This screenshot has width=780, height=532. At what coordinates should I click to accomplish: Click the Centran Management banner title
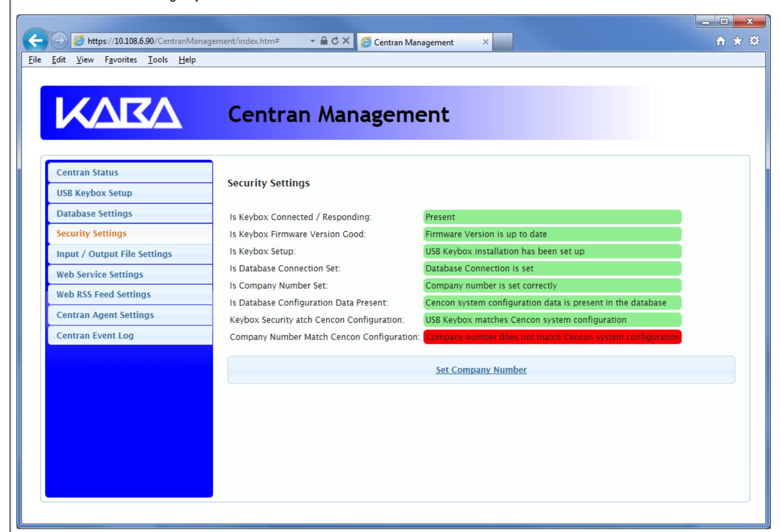(x=339, y=115)
